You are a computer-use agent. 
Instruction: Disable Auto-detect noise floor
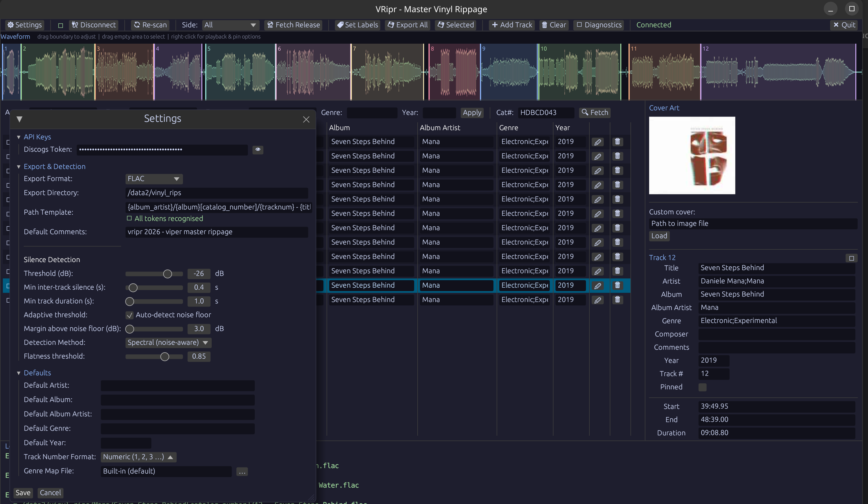tap(129, 315)
